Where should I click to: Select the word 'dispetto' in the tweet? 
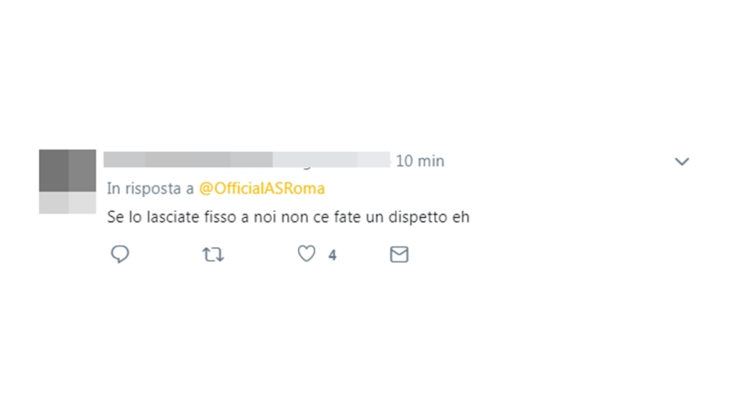417,217
